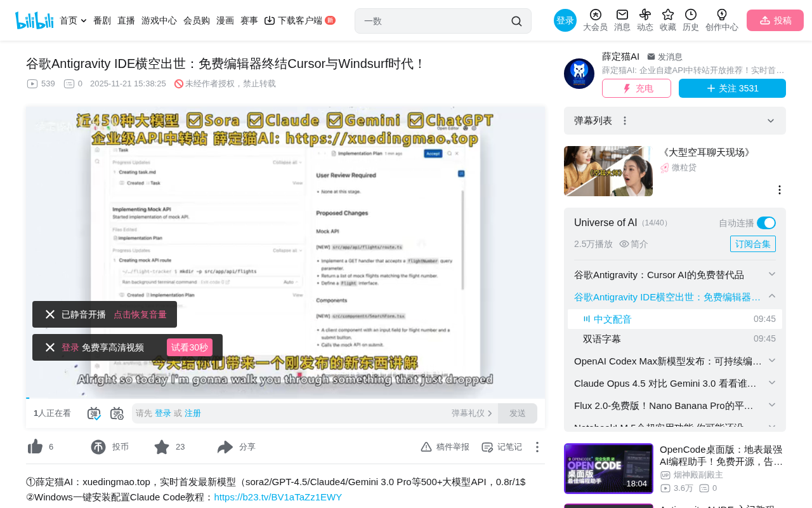Open 游戏中心 in top navigation
Viewport: 812px width, 508px height.
[x=159, y=20]
